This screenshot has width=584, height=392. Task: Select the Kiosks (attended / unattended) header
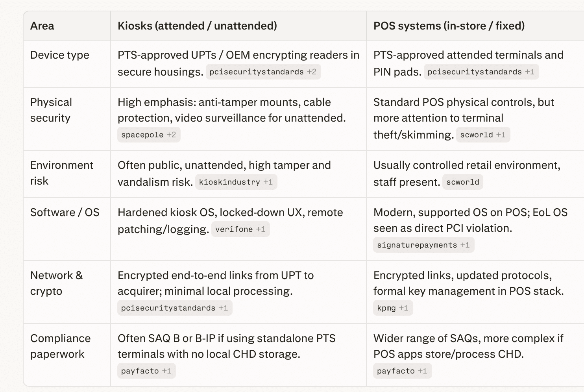197,26
